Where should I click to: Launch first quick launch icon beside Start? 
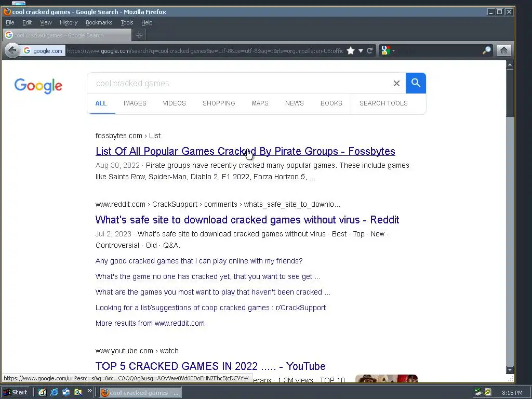tap(42, 393)
